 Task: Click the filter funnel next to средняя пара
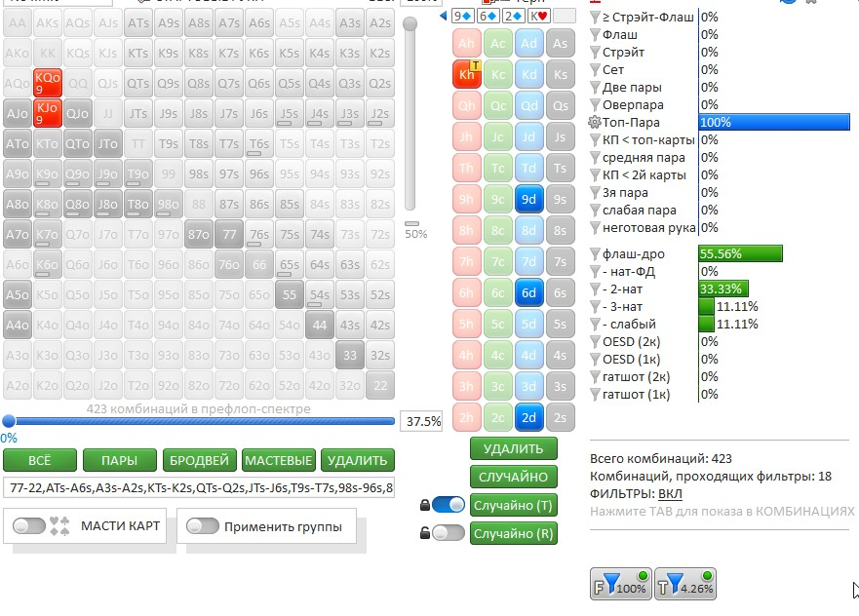tap(595, 158)
